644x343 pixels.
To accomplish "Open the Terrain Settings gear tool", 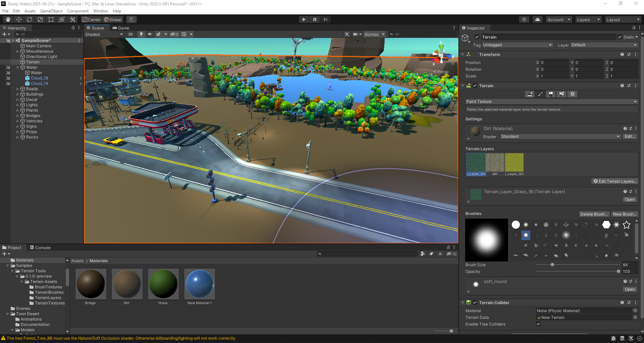I will (572, 94).
